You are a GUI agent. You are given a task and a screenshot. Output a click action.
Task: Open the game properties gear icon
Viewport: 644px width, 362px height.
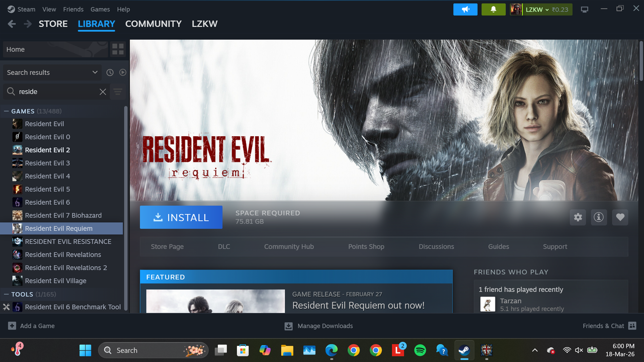click(x=578, y=217)
